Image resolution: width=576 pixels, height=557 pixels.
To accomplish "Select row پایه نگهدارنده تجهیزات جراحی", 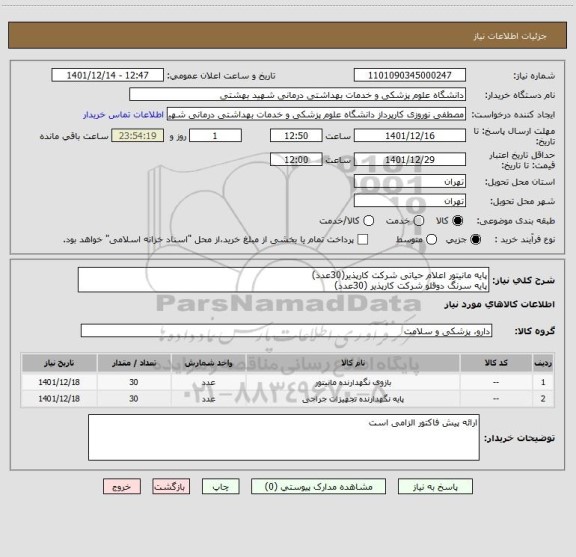I will point(288,399).
